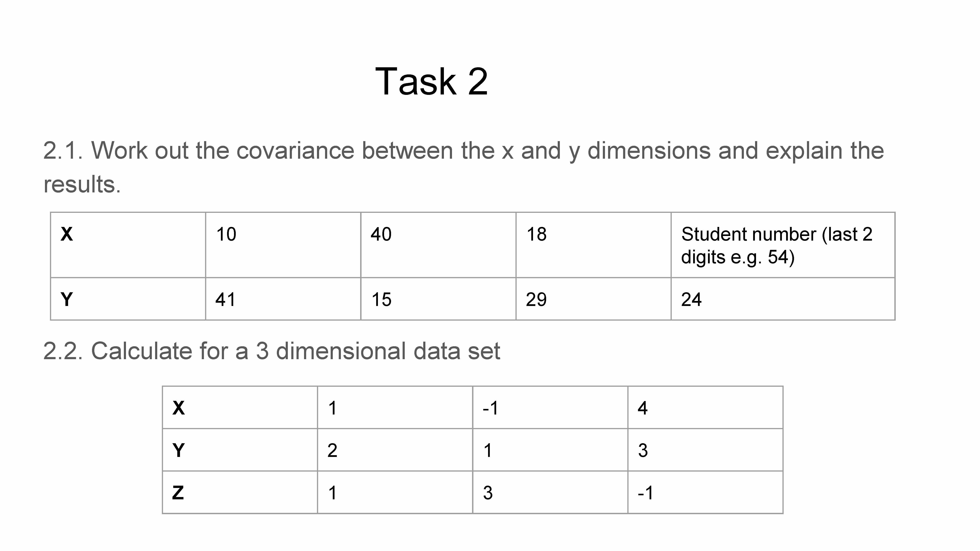The image size is (980, 551).
Task: Select the -1 cell in the Z row
Action: point(705,492)
